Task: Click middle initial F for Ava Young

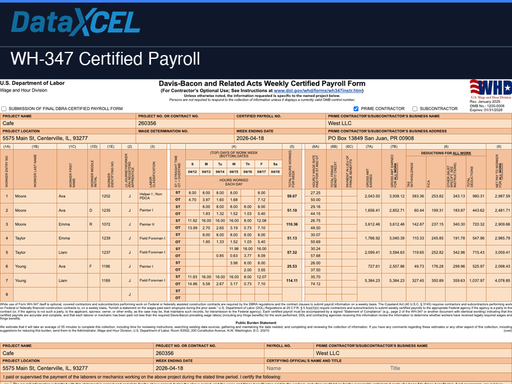Action: 94,266
